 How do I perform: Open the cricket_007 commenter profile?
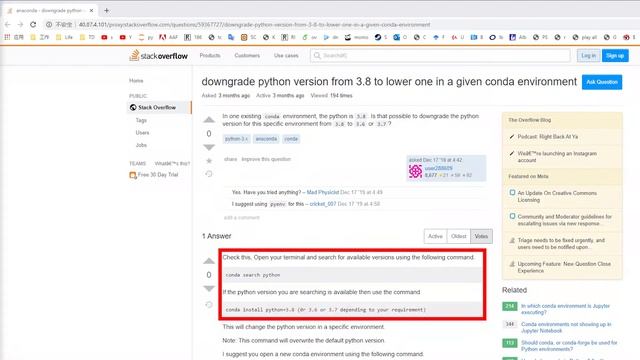click(x=322, y=204)
